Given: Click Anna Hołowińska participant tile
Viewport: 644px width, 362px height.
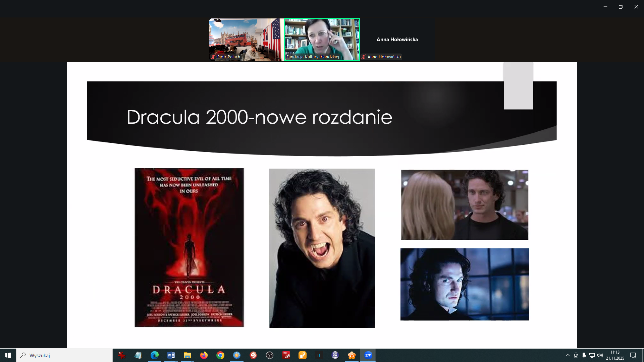Looking at the screenshot, I should coord(397,40).
